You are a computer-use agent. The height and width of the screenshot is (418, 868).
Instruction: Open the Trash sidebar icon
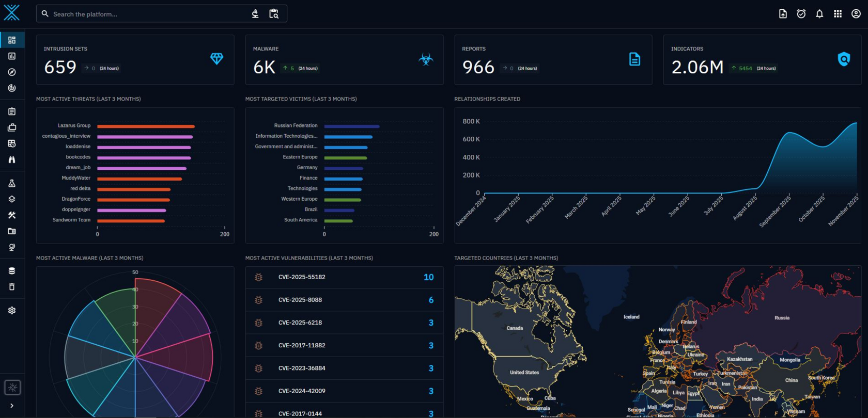12,287
